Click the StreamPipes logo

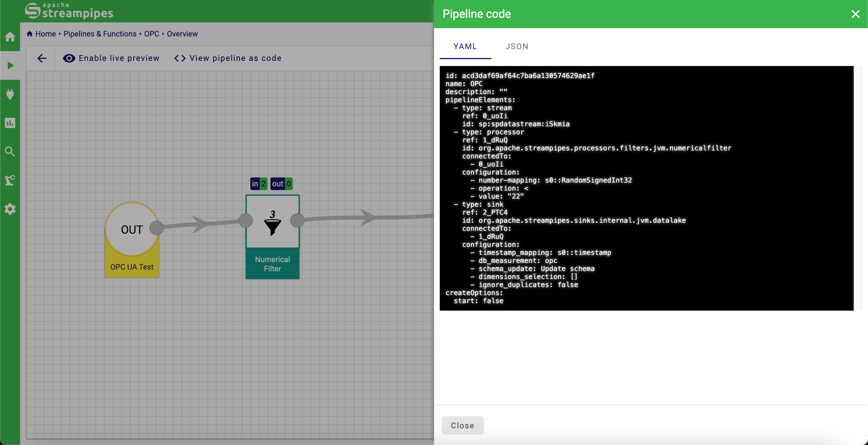click(x=69, y=11)
